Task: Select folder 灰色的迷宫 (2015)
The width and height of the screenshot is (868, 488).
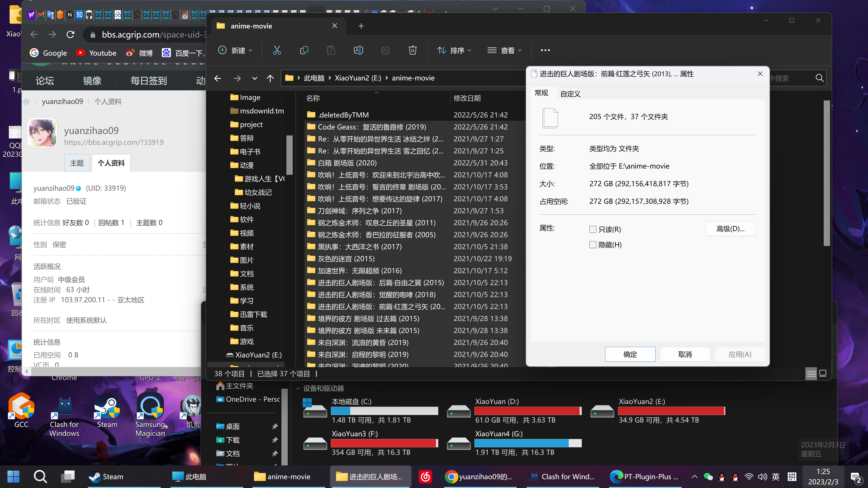Action: [x=346, y=259]
